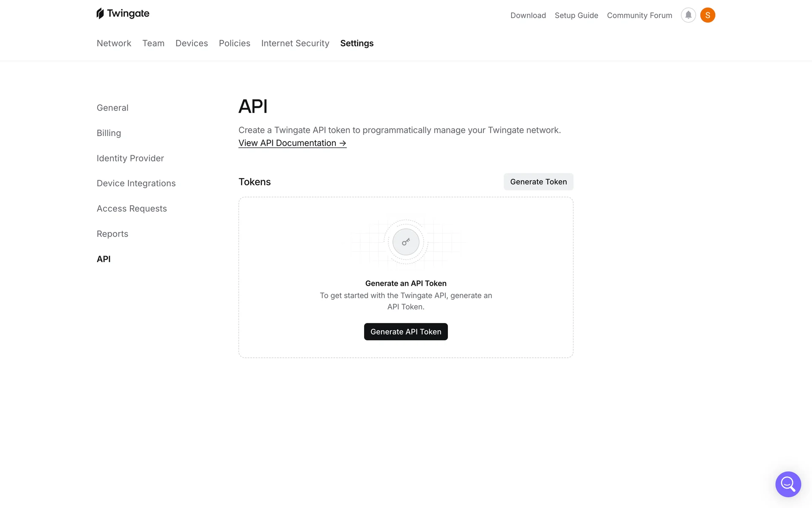Open General settings in the sidebar
Image resolution: width=812 pixels, height=508 pixels.
(112, 108)
